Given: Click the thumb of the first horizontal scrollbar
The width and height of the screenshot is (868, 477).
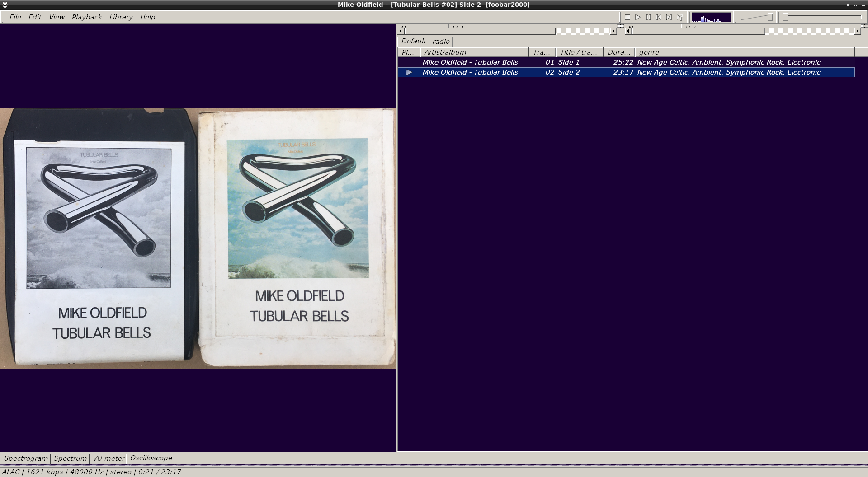Looking at the screenshot, I should click(x=480, y=31).
